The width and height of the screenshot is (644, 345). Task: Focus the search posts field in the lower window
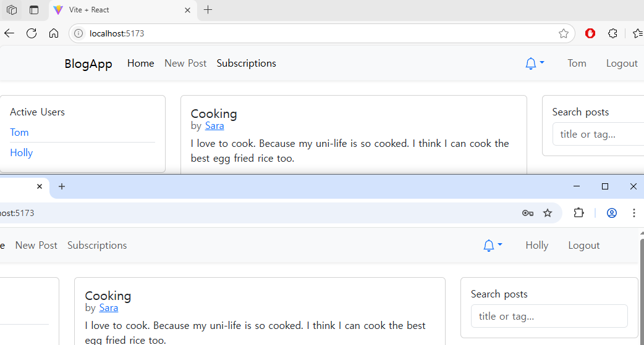click(549, 316)
